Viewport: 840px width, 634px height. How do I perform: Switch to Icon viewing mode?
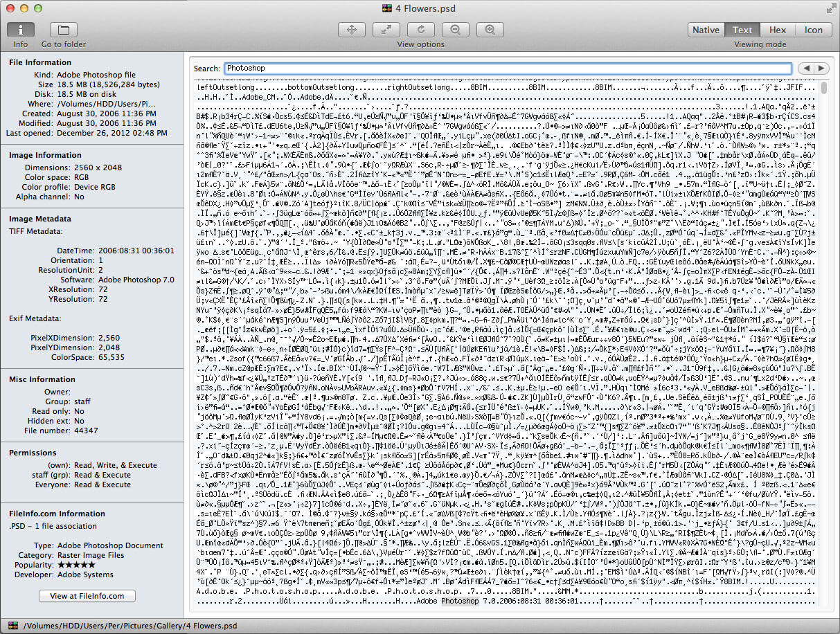(814, 30)
